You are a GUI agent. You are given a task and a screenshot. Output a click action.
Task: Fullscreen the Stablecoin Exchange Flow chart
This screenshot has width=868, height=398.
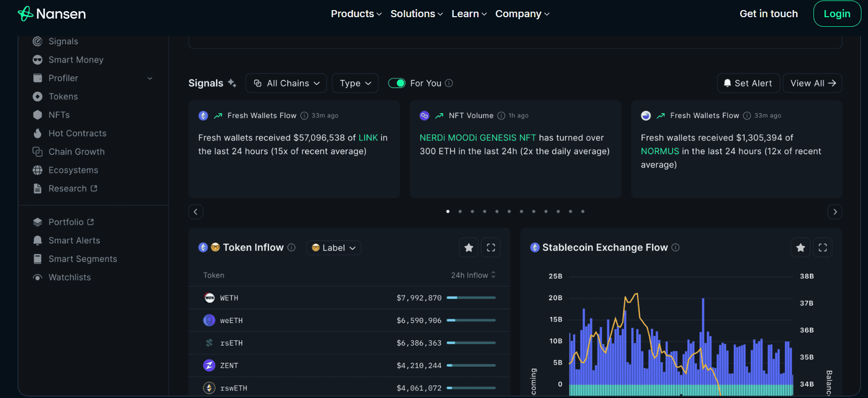(x=823, y=247)
